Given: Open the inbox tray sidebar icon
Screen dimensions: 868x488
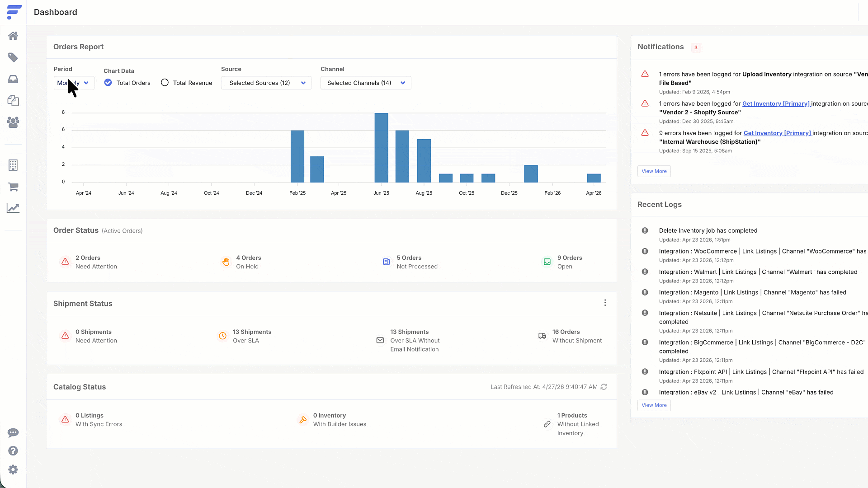Looking at the screenshot, I should 13,79.
